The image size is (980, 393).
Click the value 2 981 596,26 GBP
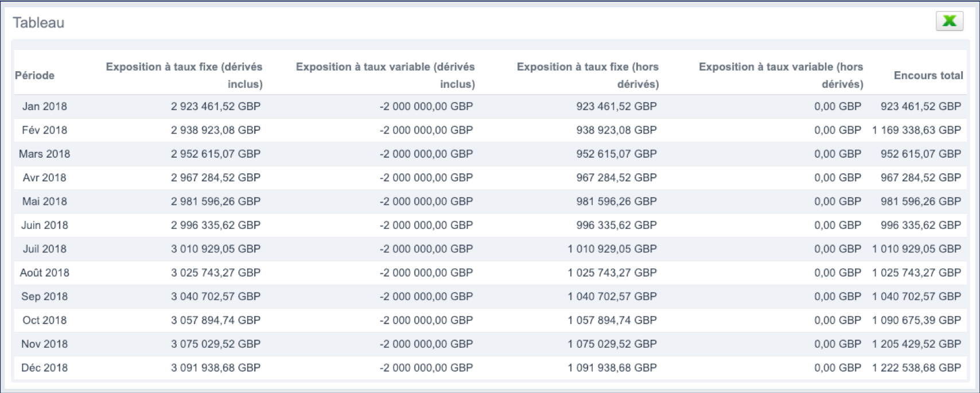(x=216, y=201)
